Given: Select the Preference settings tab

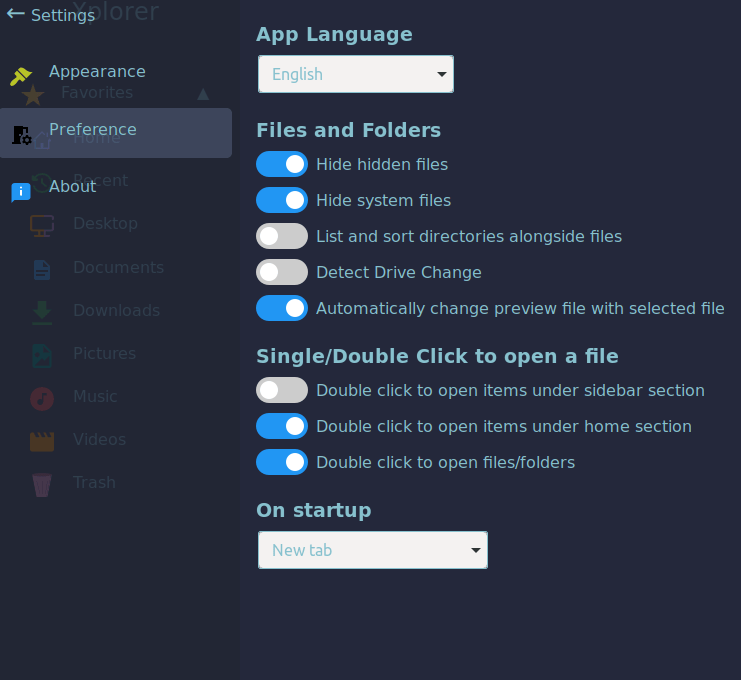Looking at the screenshot, I should [93, 130].
